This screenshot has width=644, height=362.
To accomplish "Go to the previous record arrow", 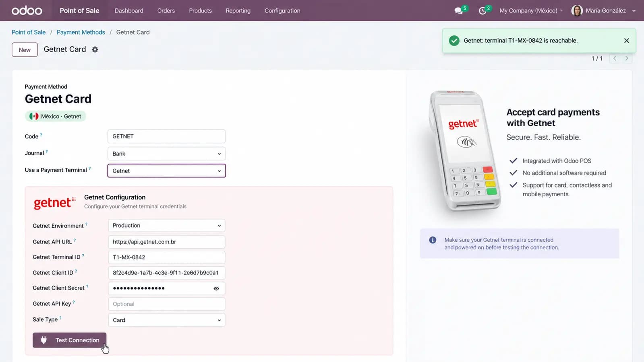I will (x=615, y=58).
